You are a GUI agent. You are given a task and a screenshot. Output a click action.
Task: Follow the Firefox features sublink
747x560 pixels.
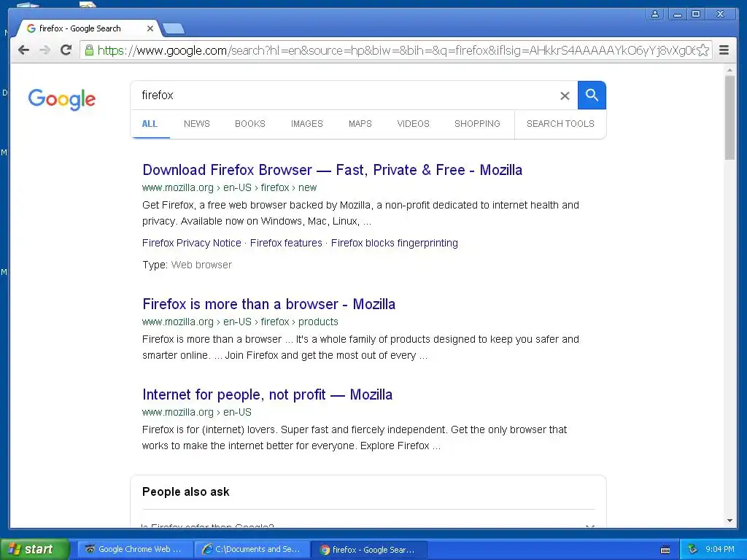[286, 243]
